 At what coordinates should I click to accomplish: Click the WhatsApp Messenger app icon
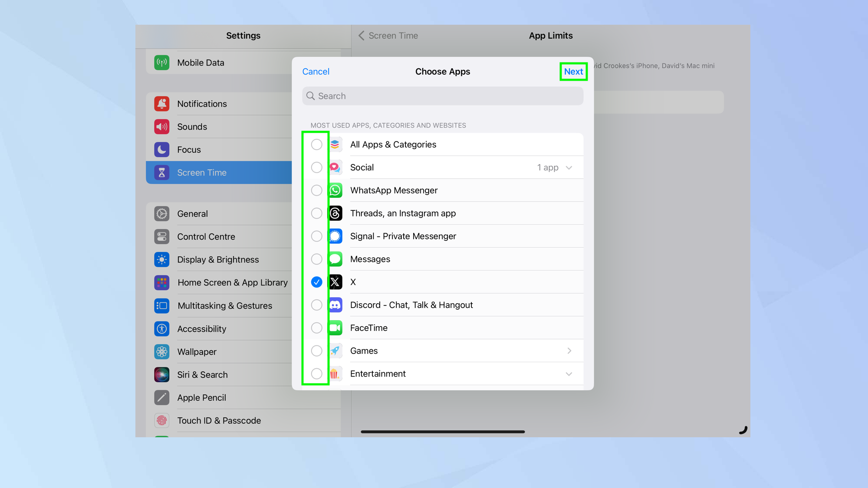point(335,190)
